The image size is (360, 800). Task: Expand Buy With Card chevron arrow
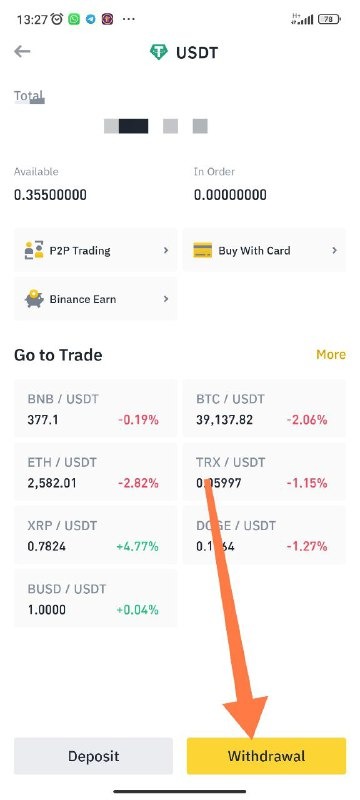point(335,251)
